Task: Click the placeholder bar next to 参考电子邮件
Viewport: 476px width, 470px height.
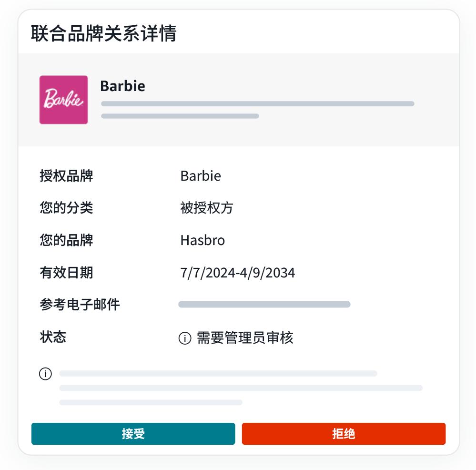Action: pos(264,305)
